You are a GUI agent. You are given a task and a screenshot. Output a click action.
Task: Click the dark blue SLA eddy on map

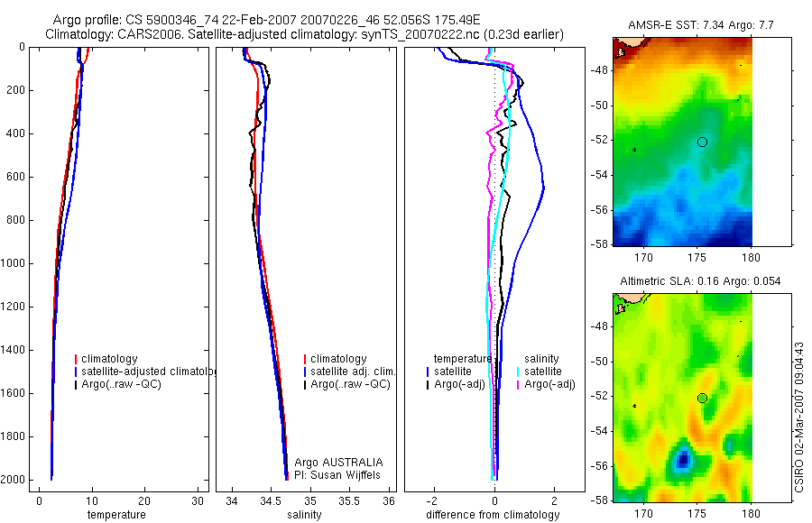684,459
